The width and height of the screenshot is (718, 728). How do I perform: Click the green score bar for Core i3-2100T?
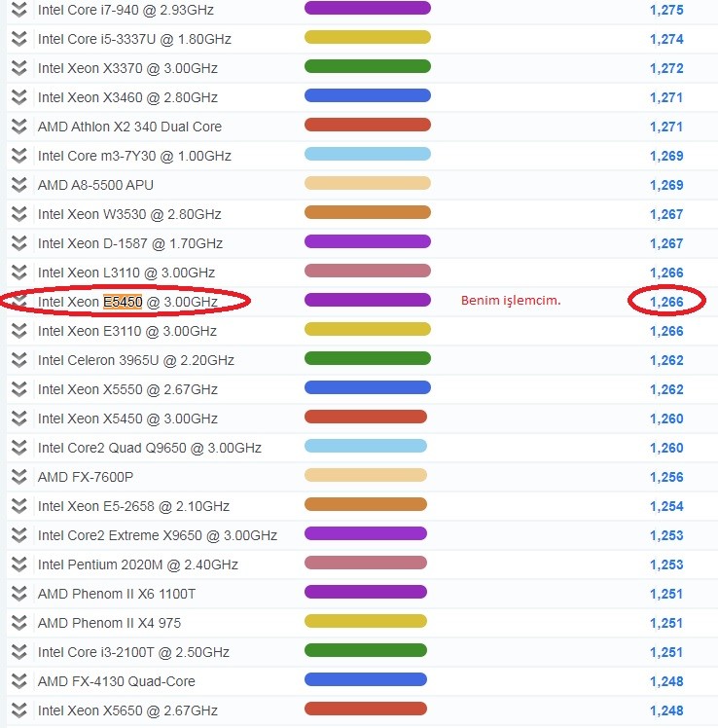366,650
